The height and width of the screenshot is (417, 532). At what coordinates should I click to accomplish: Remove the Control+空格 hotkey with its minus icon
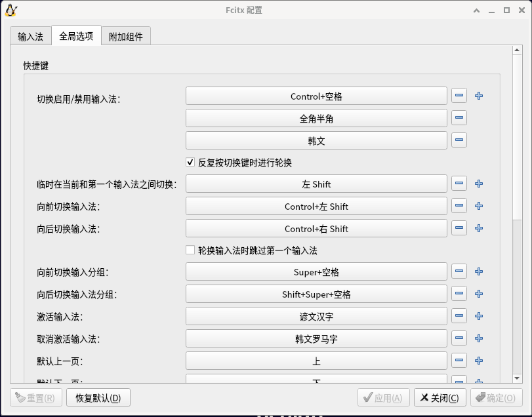coord(459,96)
